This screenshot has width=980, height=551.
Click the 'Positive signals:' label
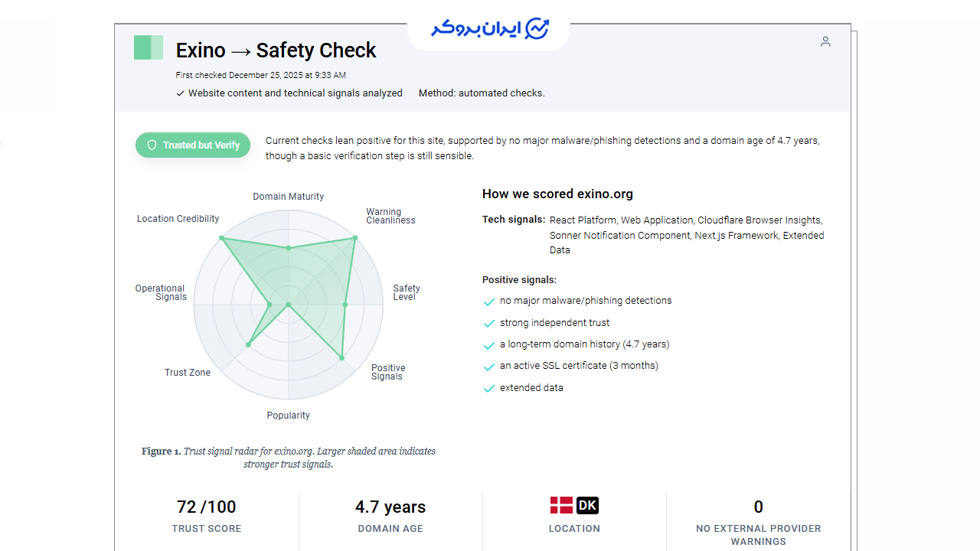(519, 280)
